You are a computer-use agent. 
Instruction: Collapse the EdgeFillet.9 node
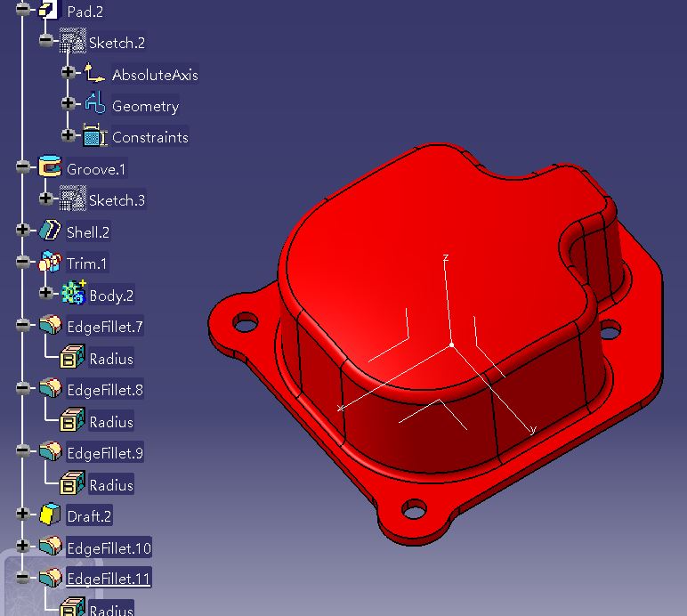pos(23,450)
